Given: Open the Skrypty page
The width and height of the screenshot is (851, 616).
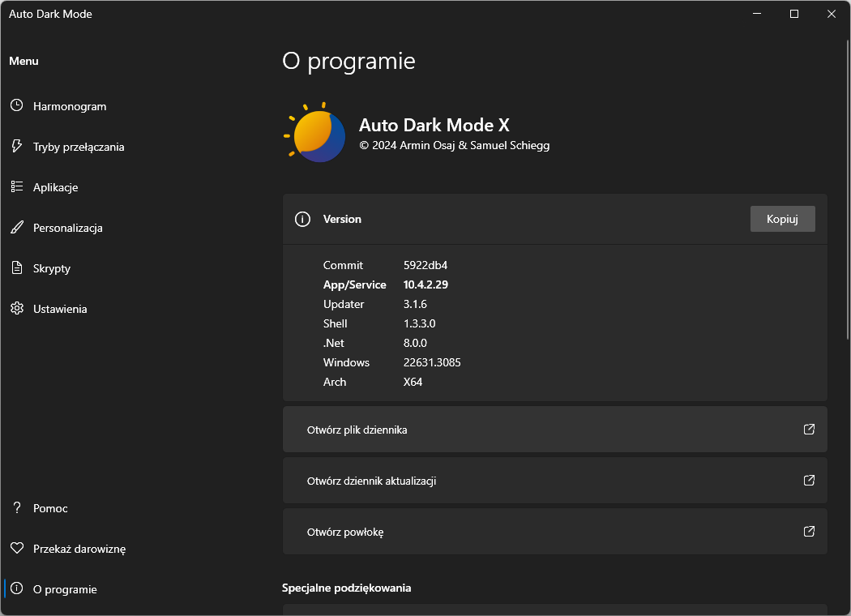Looking at the screenshot, I should click(52, 268).
